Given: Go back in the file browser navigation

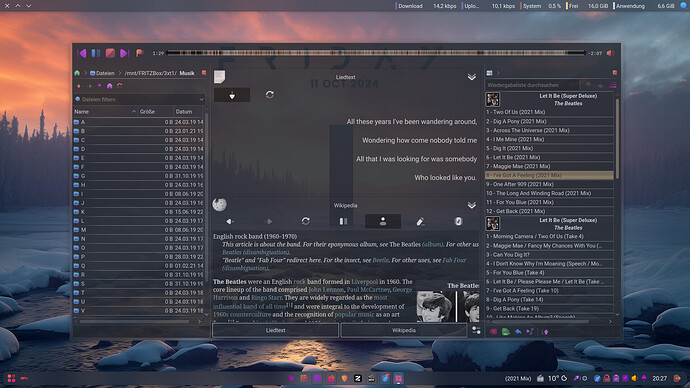Looking at the screenshot, I should point(79,86).
